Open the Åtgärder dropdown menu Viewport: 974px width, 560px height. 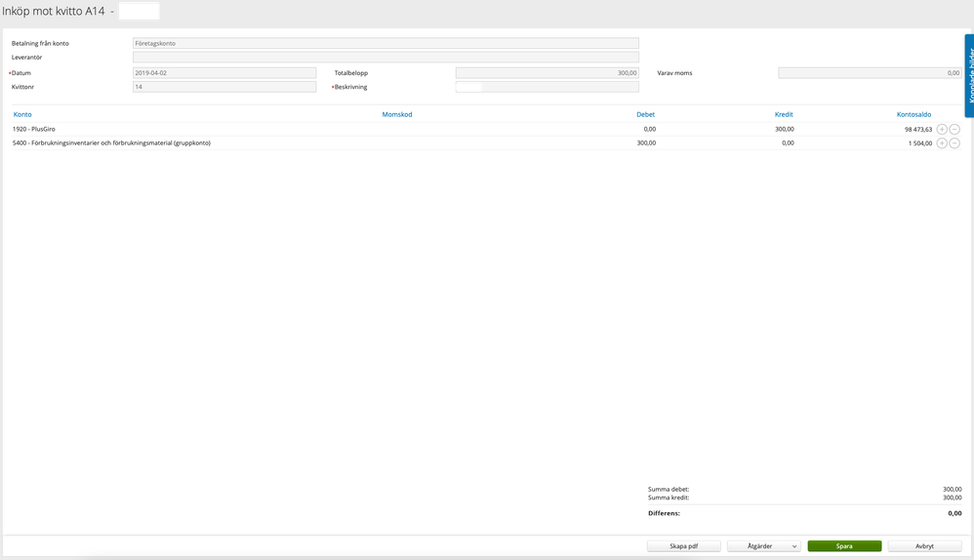tap(764, 546)
